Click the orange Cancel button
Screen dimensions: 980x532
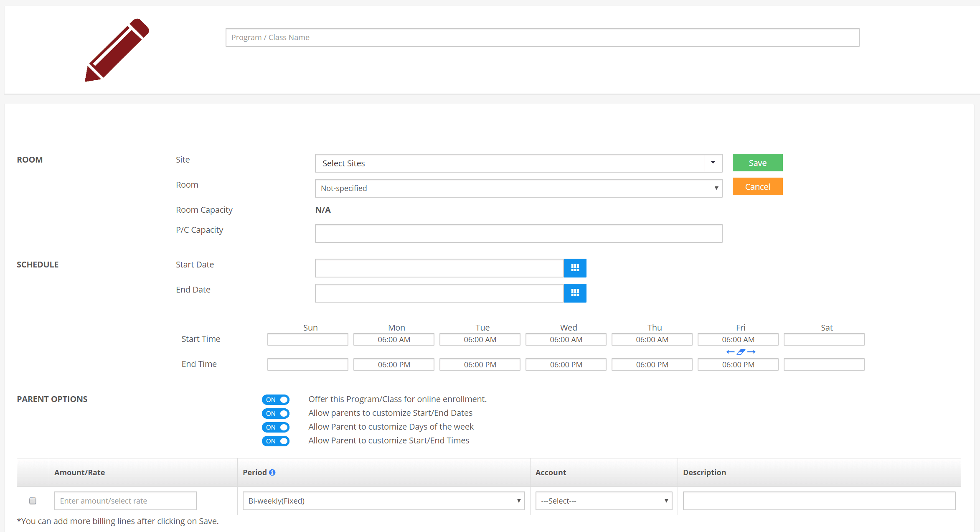(757, 186)
